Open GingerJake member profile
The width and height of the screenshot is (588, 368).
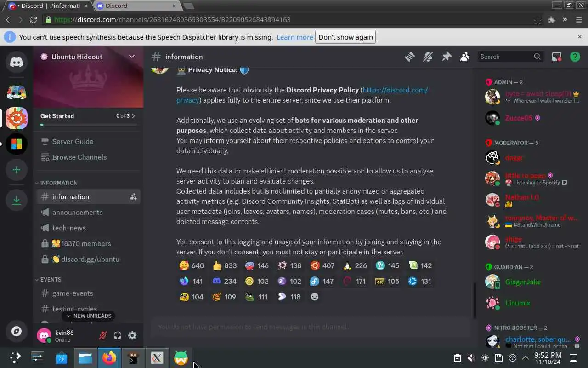point(522,282)
